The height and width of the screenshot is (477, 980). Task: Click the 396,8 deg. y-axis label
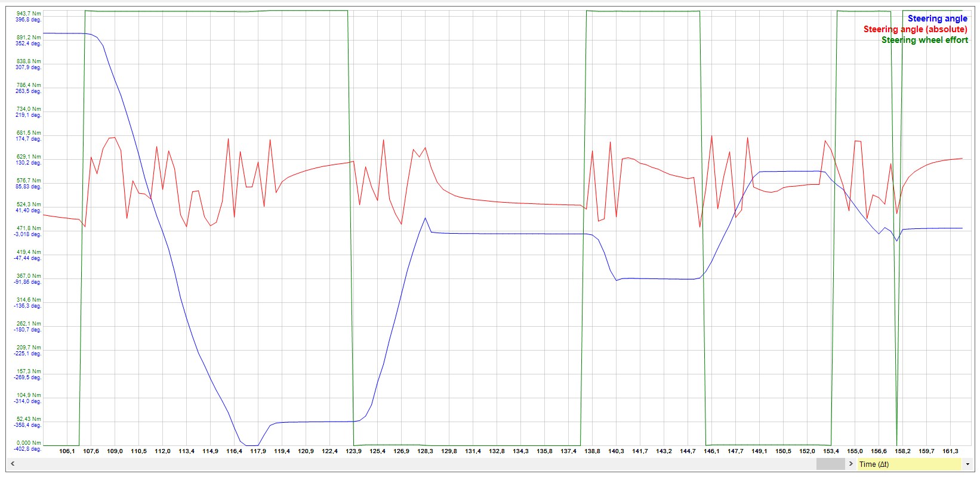tap(29, 20)
